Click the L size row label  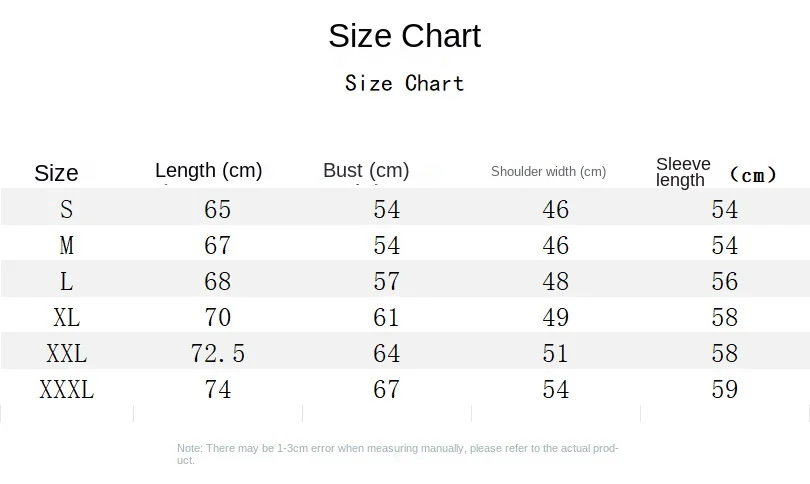(66, 281)
